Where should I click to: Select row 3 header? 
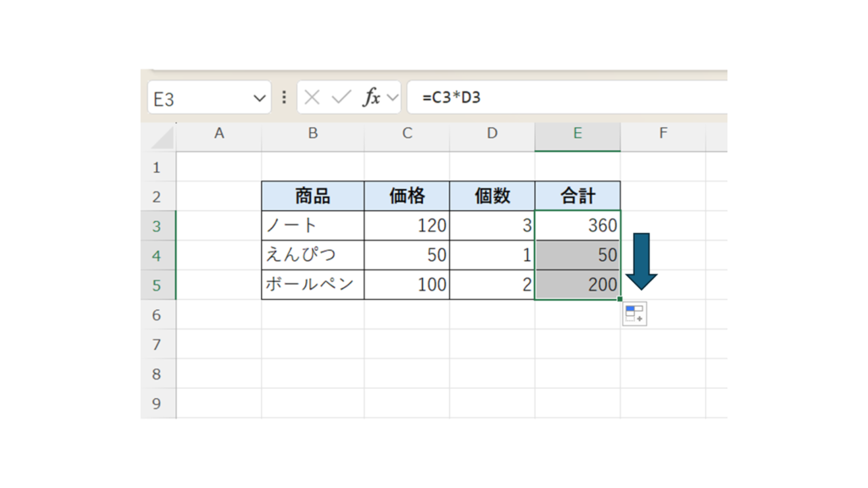(x=157, y=226)
